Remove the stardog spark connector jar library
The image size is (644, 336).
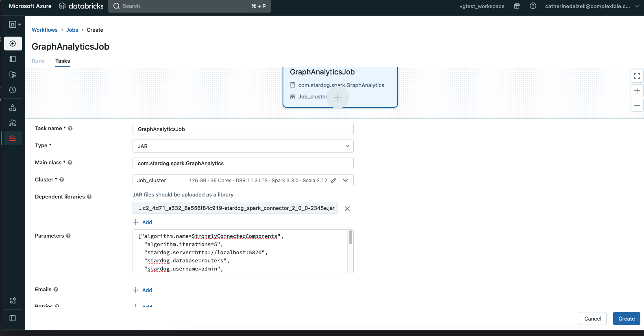[x=347, y=209]
